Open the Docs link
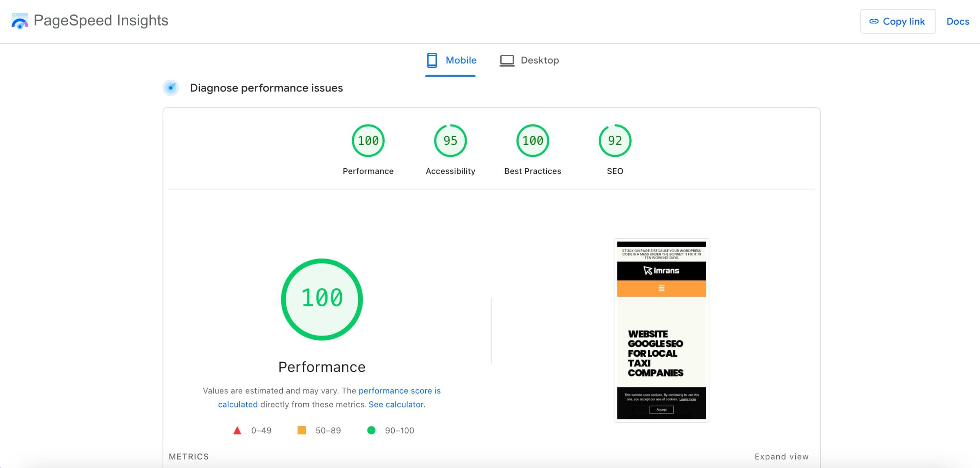The image size is (980, 468). point(958,21)
